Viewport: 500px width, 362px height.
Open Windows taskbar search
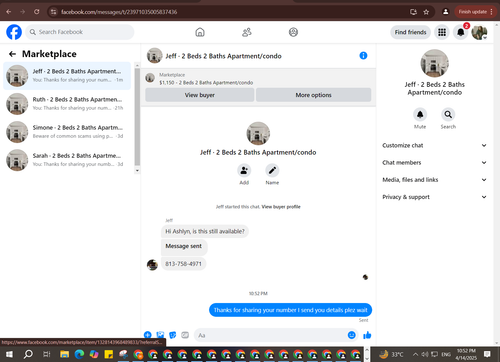tap(28, 354)
